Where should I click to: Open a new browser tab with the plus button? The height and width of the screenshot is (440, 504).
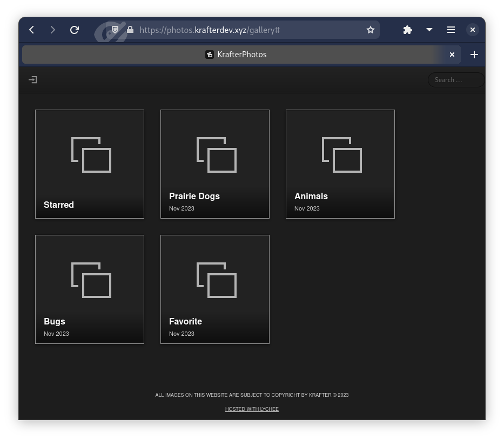pos(474,54)
